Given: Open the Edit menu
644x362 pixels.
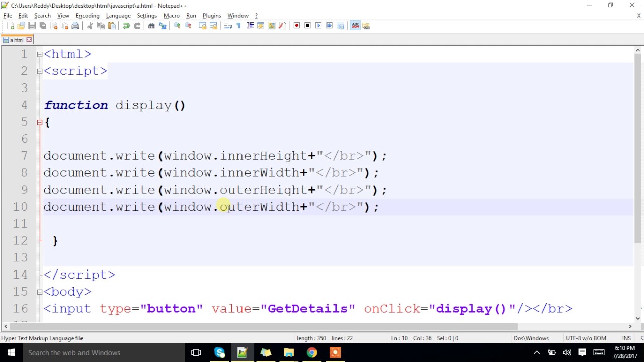Looking at the screenshot, I should pyautogui.click(x=23, y=16).
